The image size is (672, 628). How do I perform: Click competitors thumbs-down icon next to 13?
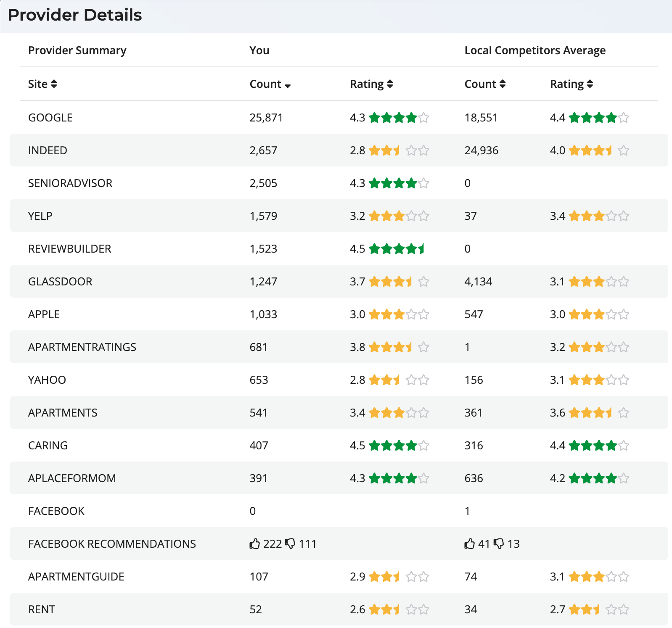coord(499,544)
